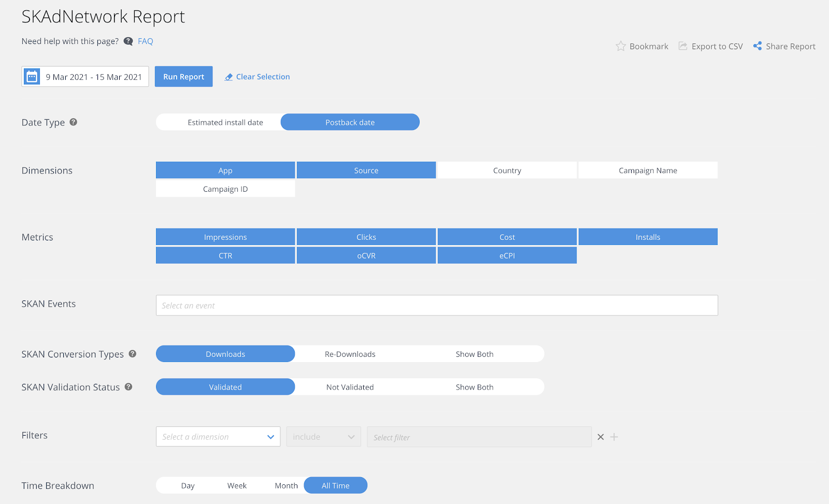Toggle the eCPI metric

click(x=507, y=255)
